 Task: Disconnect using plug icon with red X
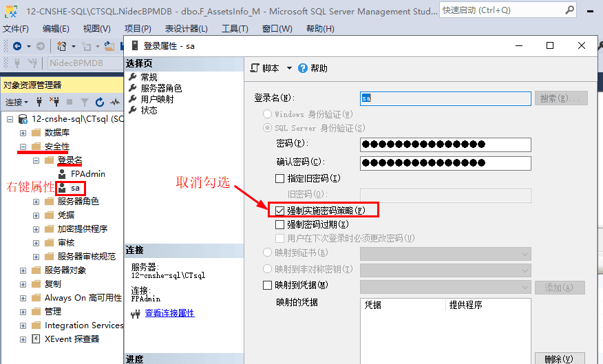pos(54,102)
